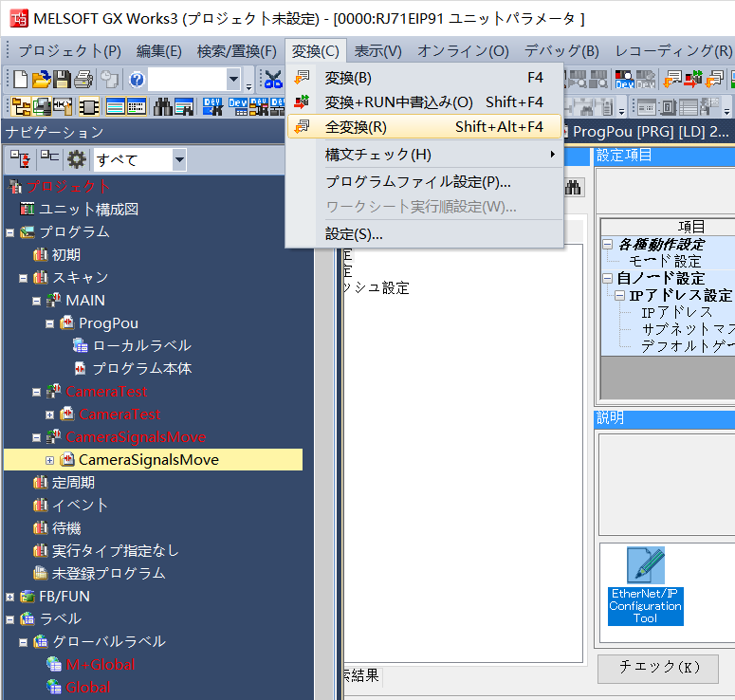
Task: Select プログラムファイル設定(P)... menu entry
Action: pyautogui.click(x=424, y=181)
